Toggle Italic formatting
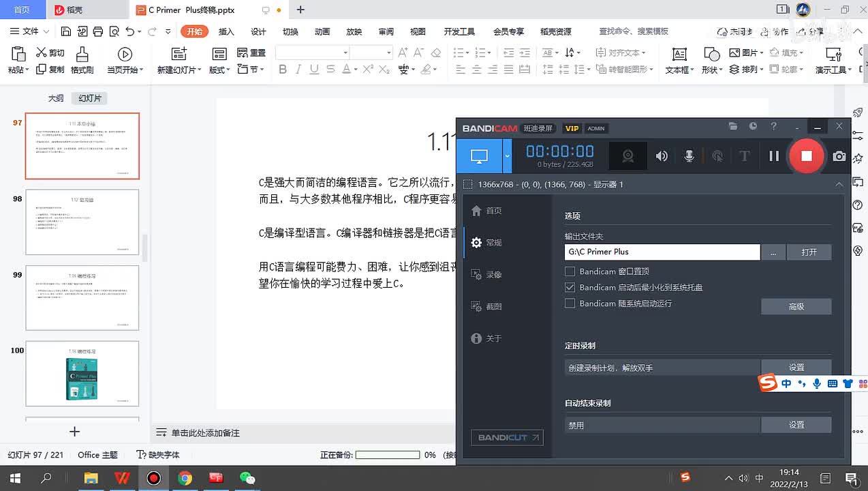Viewport: 868px width, 491px height. tap(298, 69)
